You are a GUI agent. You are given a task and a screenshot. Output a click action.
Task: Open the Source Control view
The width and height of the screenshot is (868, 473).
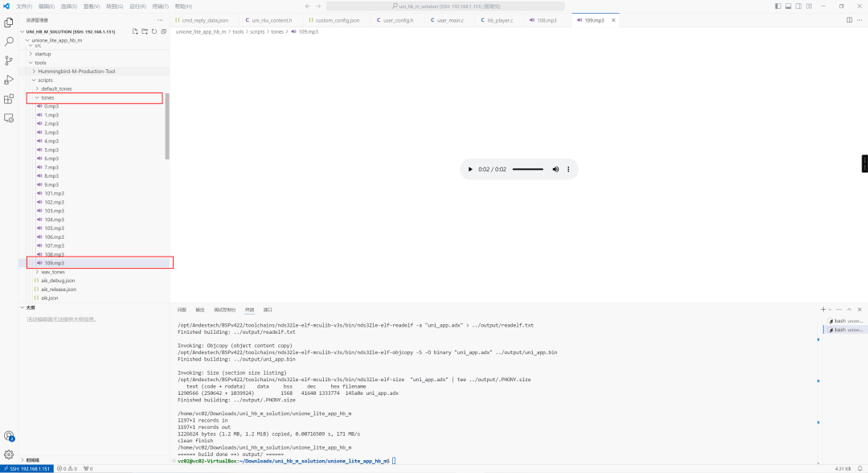click(9, 61)
